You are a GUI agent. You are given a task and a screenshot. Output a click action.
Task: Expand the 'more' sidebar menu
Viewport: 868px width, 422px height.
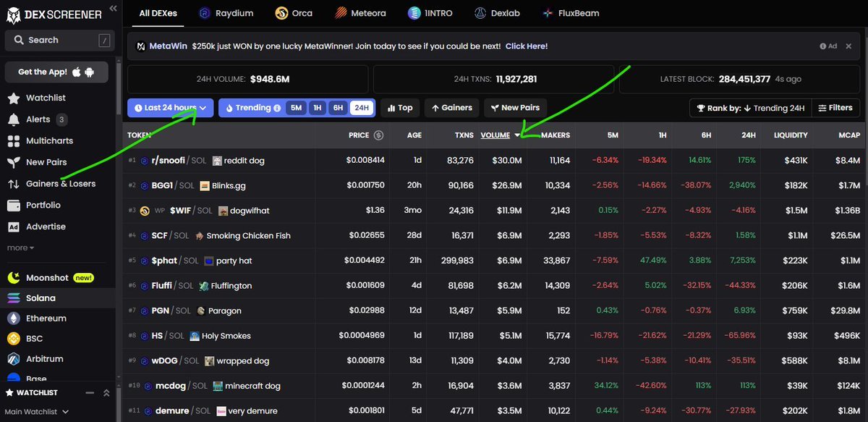(x=20, y=248)
